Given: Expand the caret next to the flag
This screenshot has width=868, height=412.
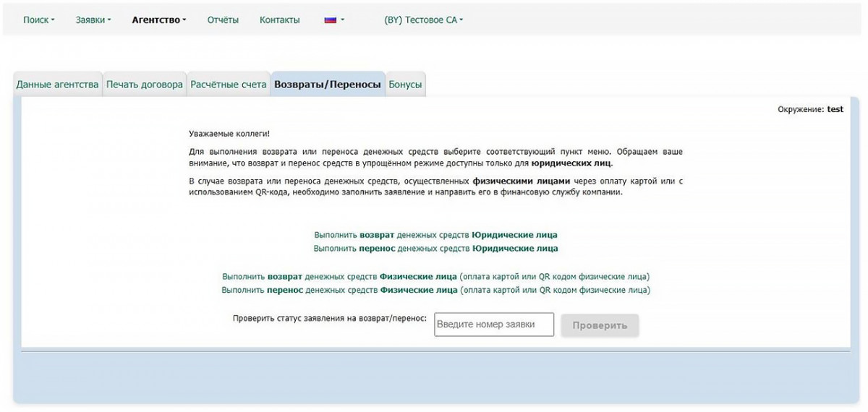Looking at the screenshot, I should pyautogui.click(x=342, y=20).
